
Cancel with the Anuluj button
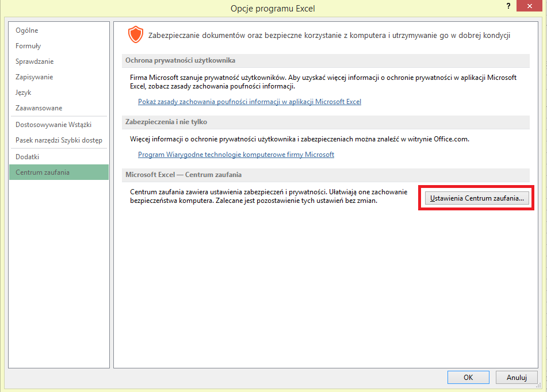click(x=517, y=378)
